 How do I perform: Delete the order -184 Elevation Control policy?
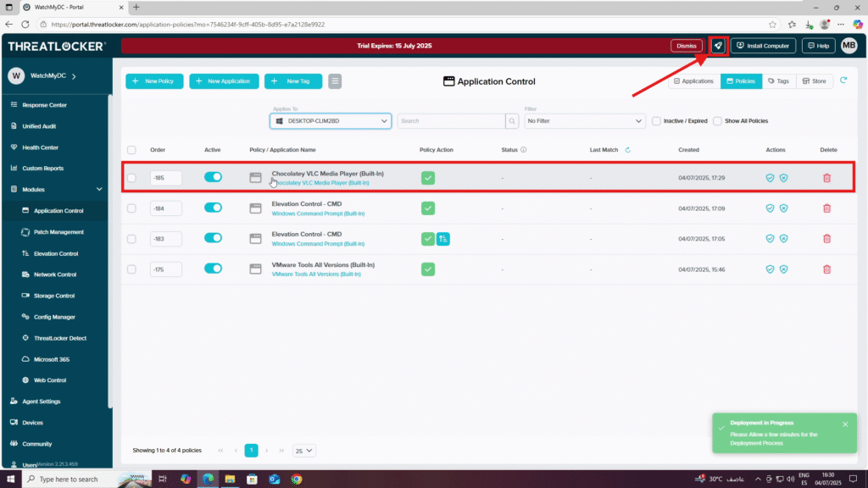click(827, 208)
